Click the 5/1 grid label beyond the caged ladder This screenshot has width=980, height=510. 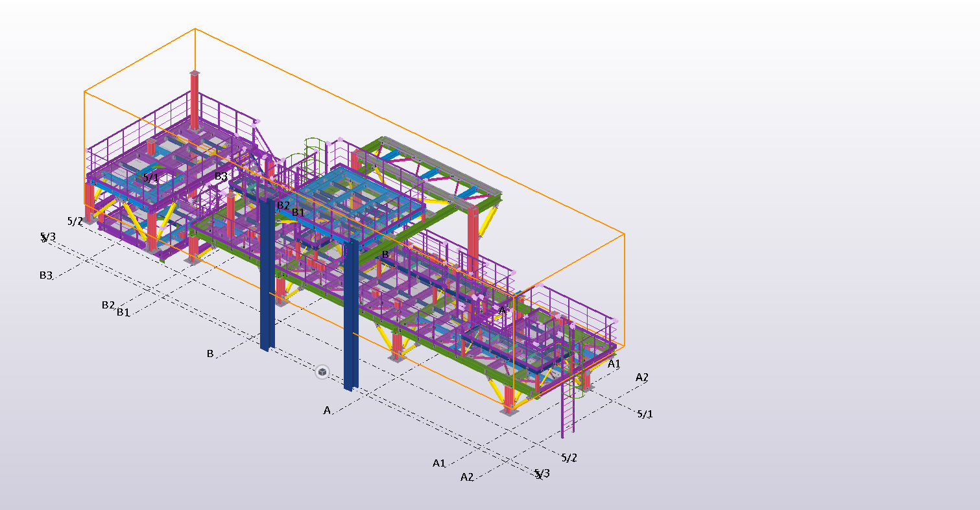[x=645, y=413]
